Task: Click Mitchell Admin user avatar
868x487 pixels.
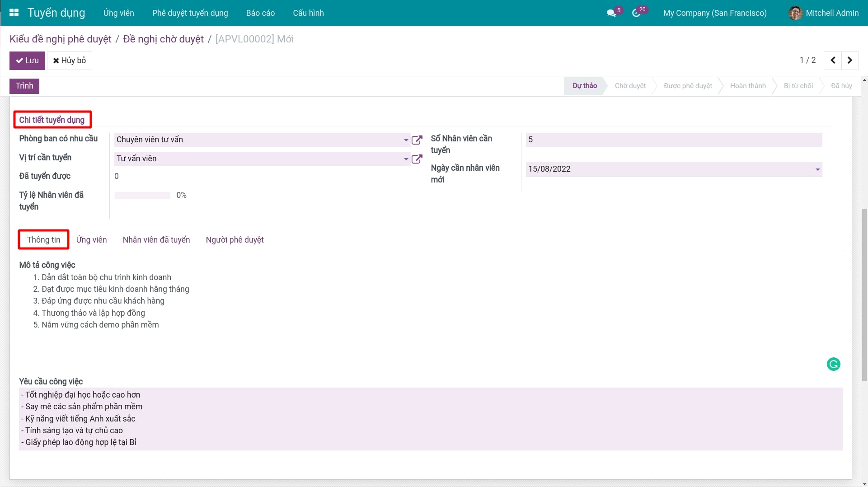Action: (x=795, y=13)
